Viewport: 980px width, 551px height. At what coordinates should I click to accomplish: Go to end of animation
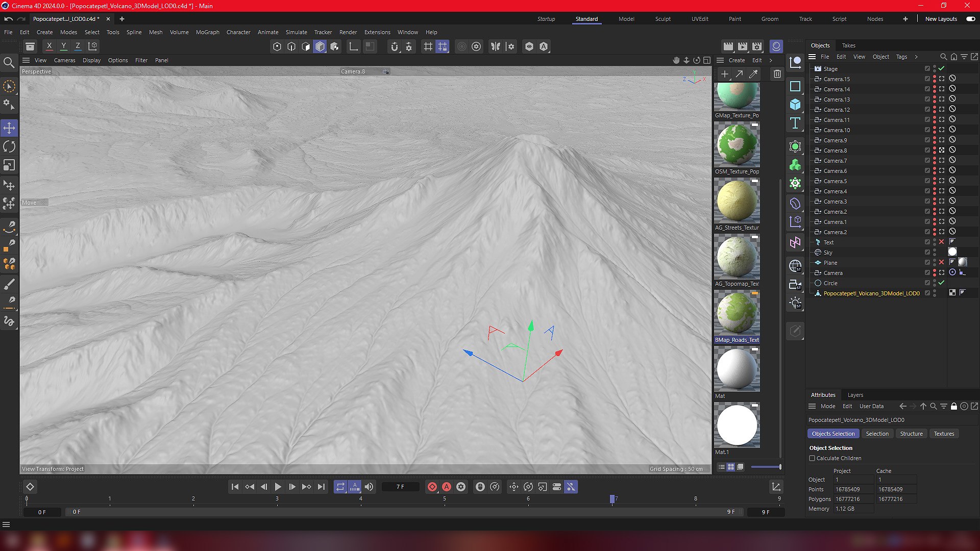(x=321, y=487)
